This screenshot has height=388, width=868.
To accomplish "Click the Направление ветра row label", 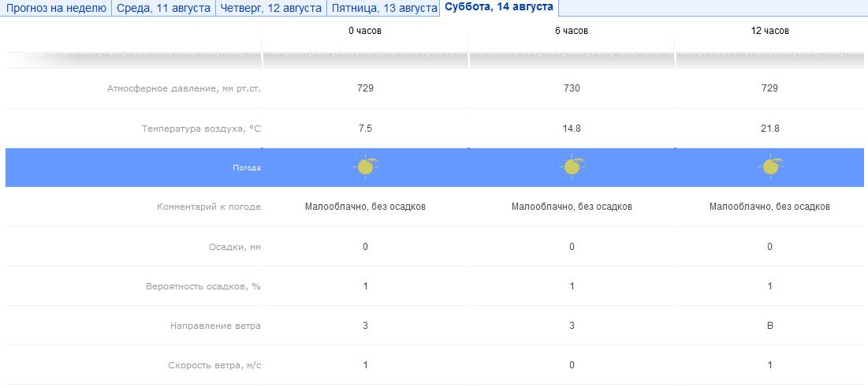I will 215,325.
